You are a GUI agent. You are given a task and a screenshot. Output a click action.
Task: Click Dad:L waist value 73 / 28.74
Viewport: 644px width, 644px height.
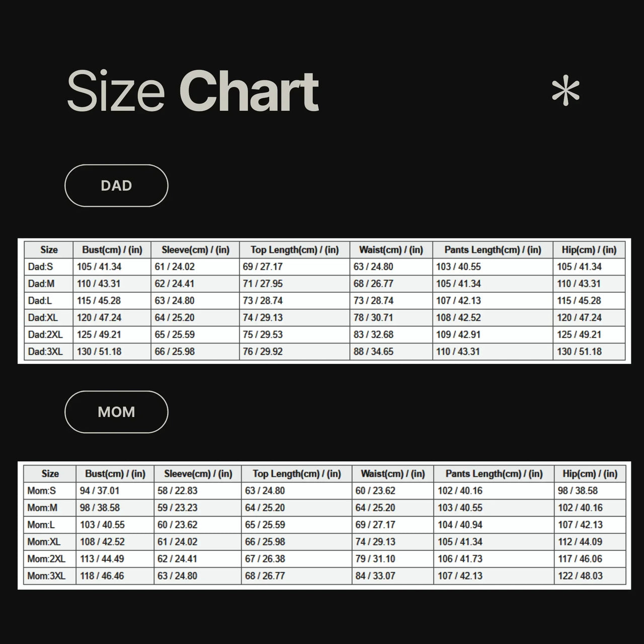[373, 301]
